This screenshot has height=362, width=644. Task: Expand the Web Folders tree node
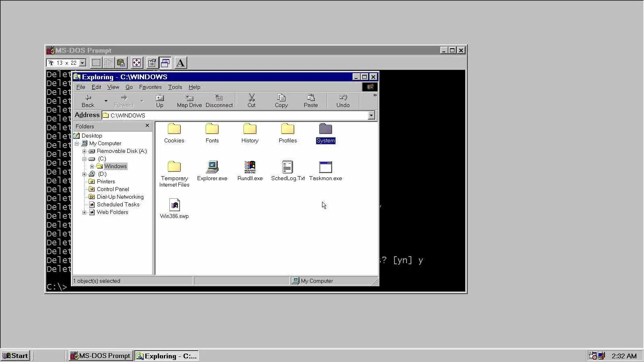click(84, 212)
